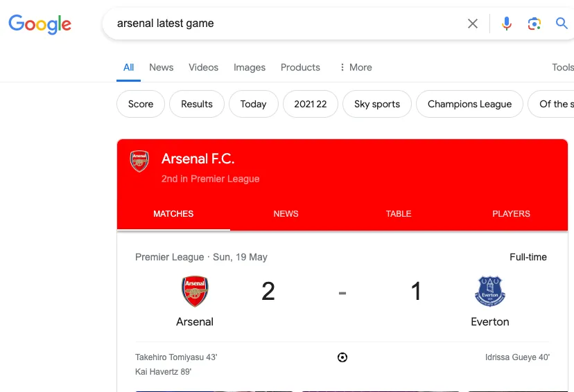This screenshot has width=574, height=392.
Task: Start a voice search with microphone
Action: (x=507, y=24)
